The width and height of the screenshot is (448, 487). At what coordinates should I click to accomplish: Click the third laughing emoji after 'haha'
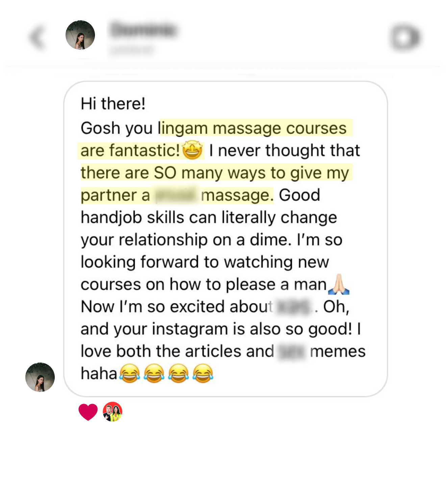click(x=178, y=373)
